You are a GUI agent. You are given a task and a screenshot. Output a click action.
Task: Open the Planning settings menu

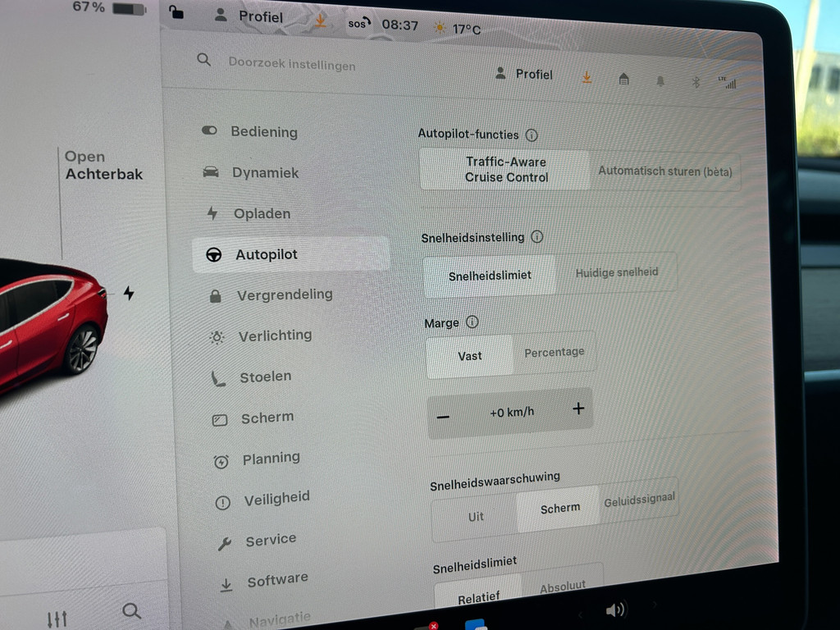pyautogui.click(x=257, y=459)
